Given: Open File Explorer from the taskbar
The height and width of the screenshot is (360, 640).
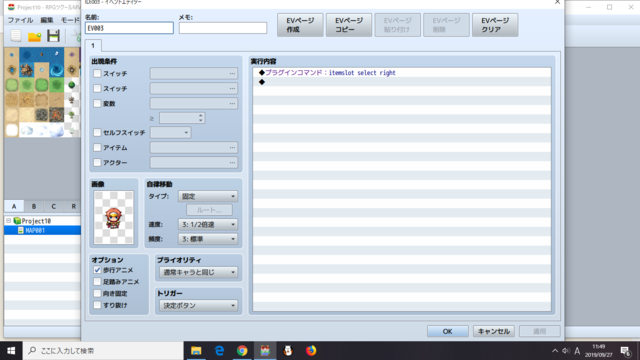Looking at the screenshot, I should (196, 351).
